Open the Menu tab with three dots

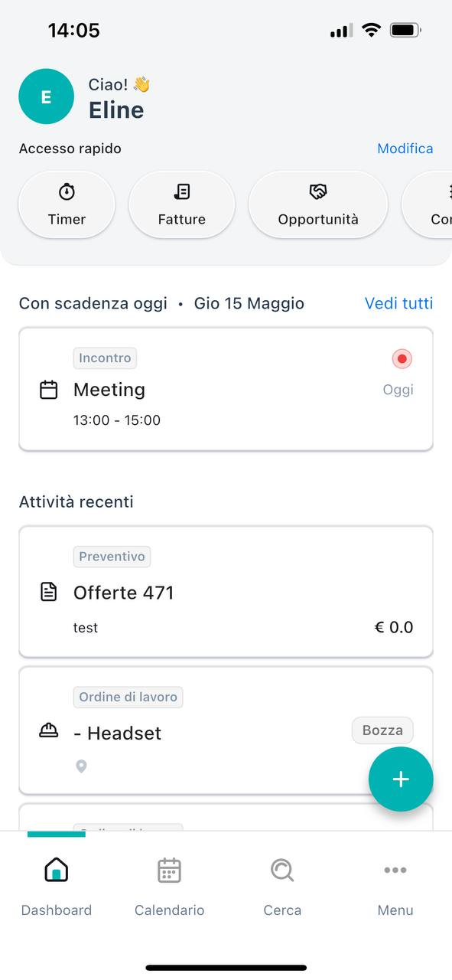point(395,887)
